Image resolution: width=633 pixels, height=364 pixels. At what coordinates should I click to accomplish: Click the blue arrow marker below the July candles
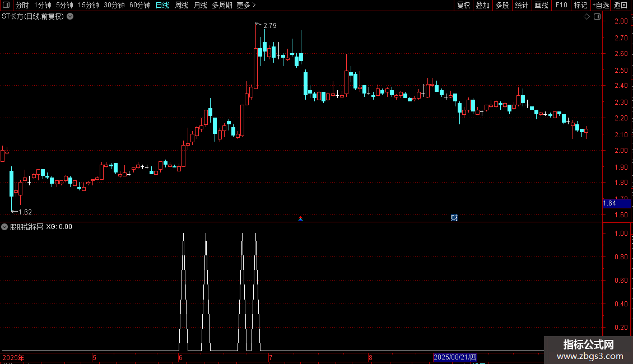[x=300, y=219]
